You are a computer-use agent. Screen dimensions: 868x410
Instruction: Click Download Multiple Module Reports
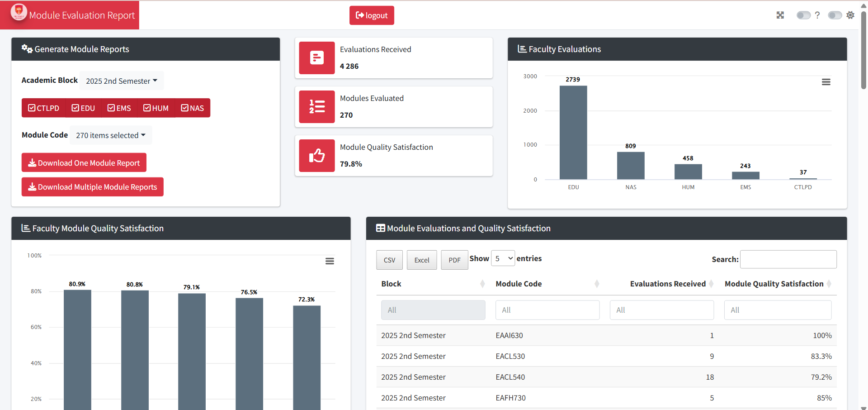coord(92,186)
